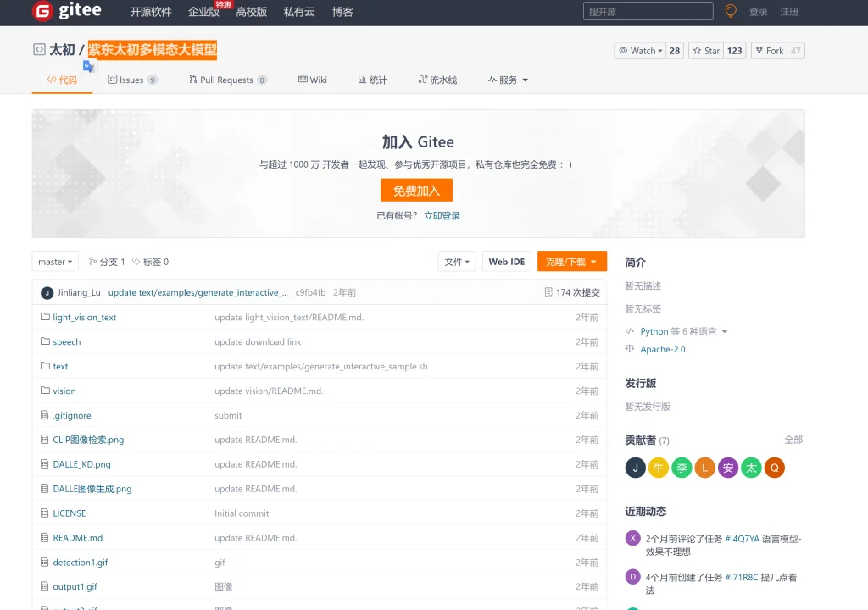Open the master branch selector
The height and width of the screenshot is (610, 868).
coord(54,262)
